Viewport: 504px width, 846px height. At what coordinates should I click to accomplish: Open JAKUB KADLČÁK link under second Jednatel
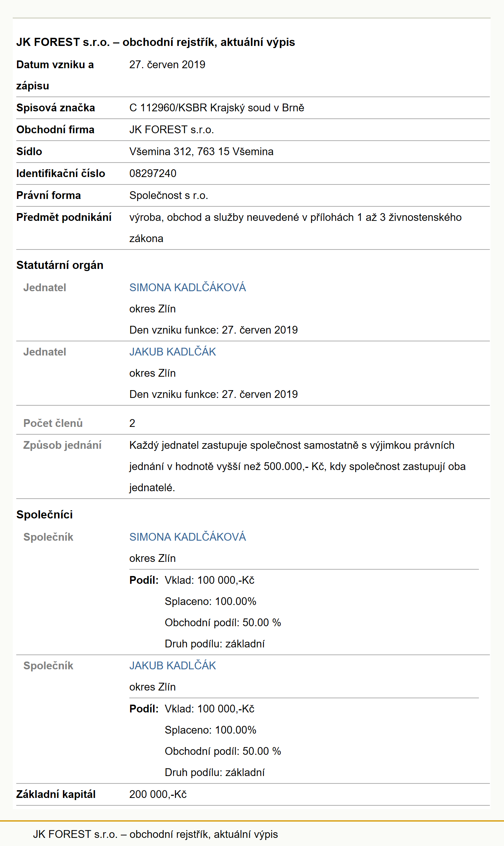tap(172, 352)
